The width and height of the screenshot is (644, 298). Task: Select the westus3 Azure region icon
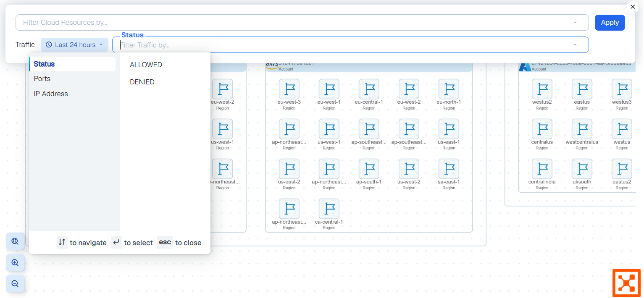click(622, 89)
